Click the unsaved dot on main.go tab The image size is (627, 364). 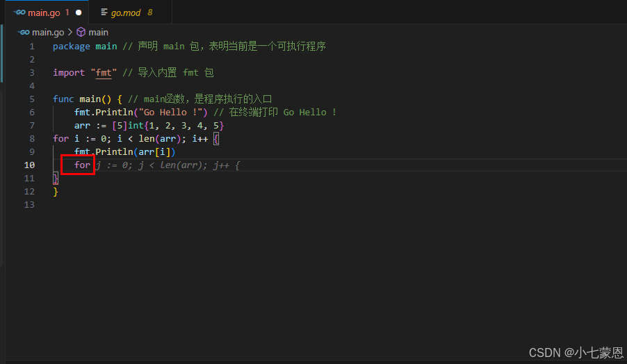point(79,13)
